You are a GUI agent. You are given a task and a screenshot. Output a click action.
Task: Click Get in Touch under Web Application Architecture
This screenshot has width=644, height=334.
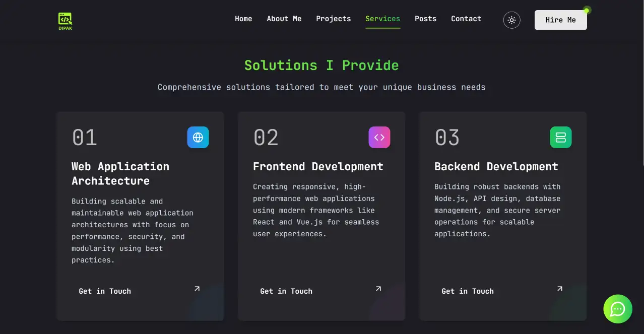point(105,291)
